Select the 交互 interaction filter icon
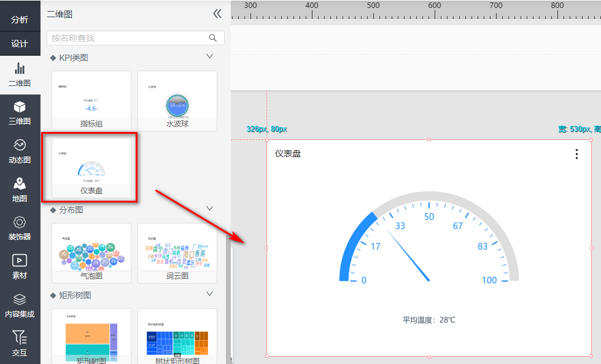This screenshot has width=601, height=364. [x=20, y=338]
